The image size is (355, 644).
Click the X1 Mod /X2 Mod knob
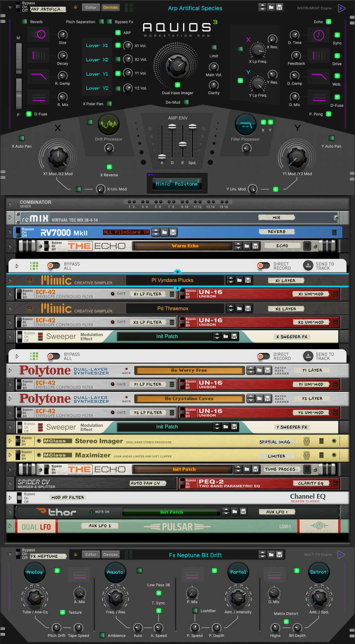pyautogui.click(x=58, y=157)
